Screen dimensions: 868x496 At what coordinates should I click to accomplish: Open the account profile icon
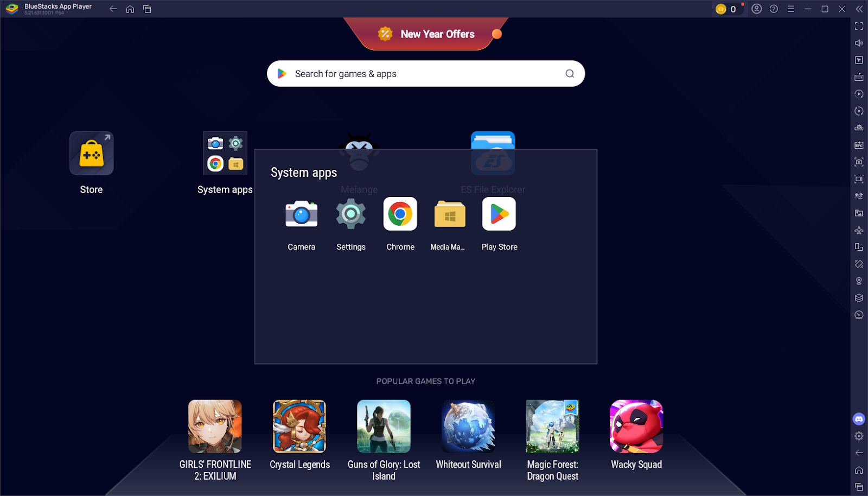[x=757, y=9]
